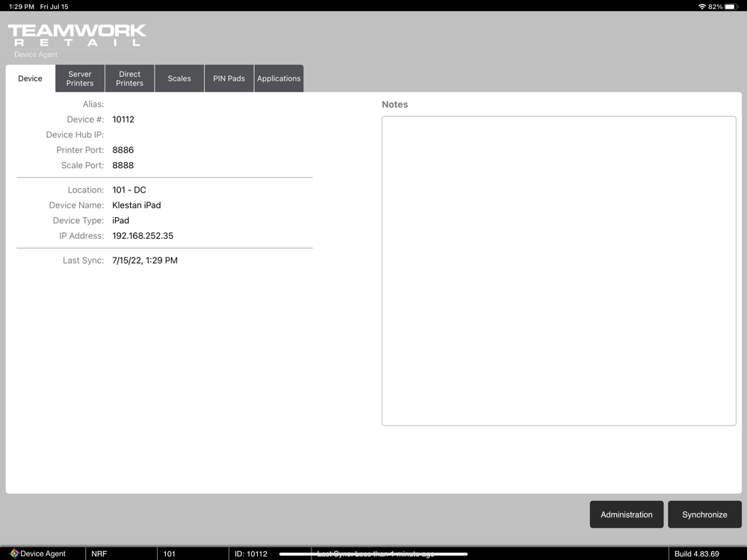The image size is (747, 560).
Task: Switch to the Device tab
Action: pos(31,78)
